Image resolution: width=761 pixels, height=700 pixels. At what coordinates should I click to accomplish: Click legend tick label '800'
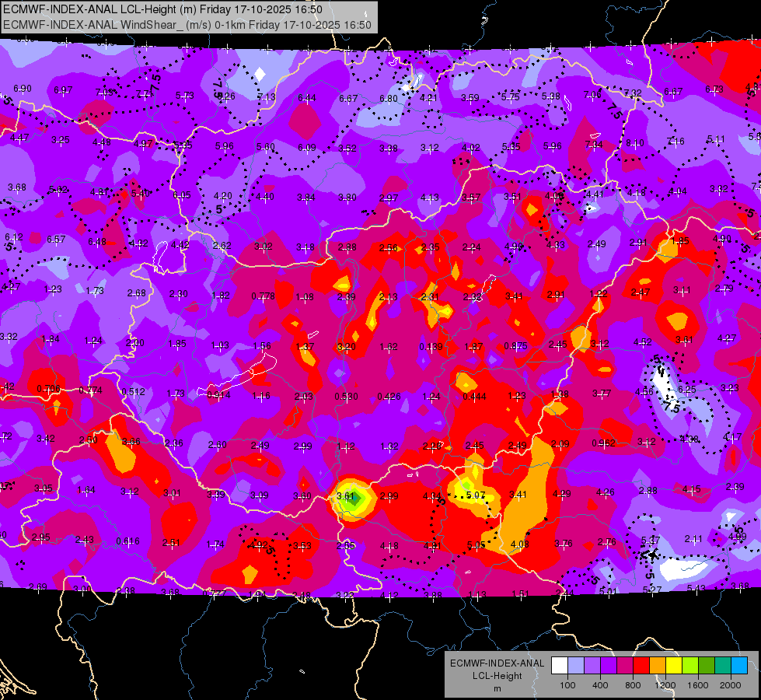click(633, 685)
